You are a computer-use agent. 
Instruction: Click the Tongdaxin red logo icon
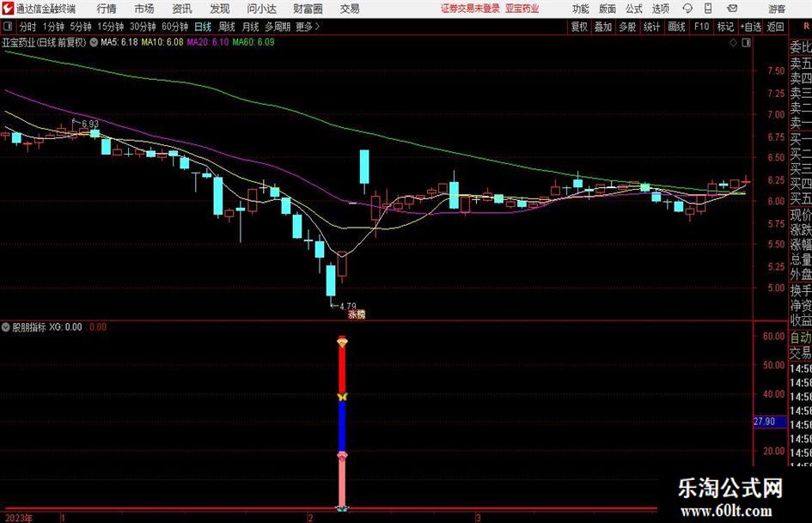click(x=9, y=9)
